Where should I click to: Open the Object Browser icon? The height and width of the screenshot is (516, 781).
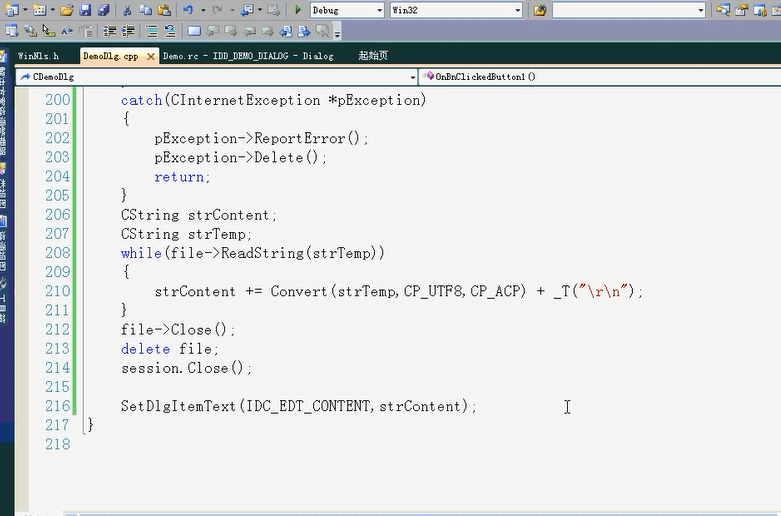point(760,10)
